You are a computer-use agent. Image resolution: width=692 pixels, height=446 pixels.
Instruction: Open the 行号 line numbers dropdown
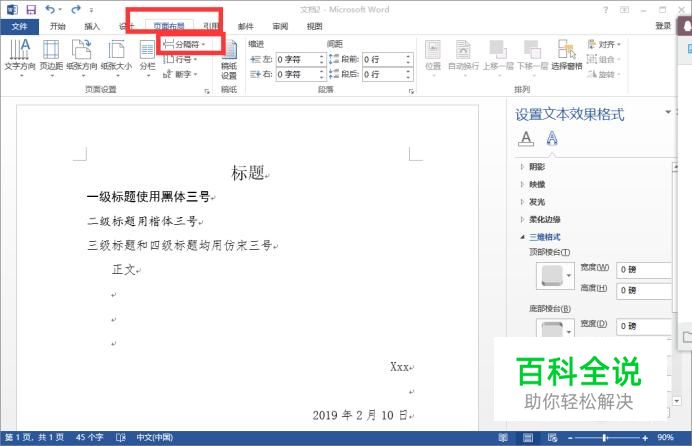pyautogui.click(x=180, y=59)
